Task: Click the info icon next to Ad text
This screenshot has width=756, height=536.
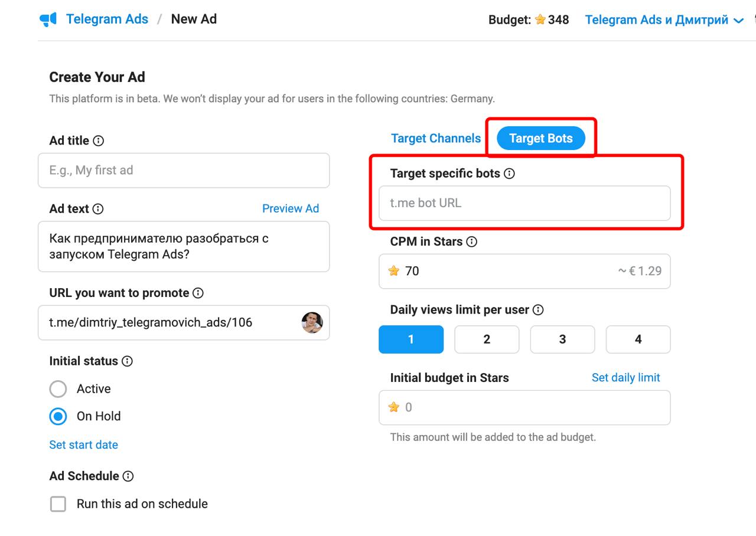Action: tap(98, 209)
